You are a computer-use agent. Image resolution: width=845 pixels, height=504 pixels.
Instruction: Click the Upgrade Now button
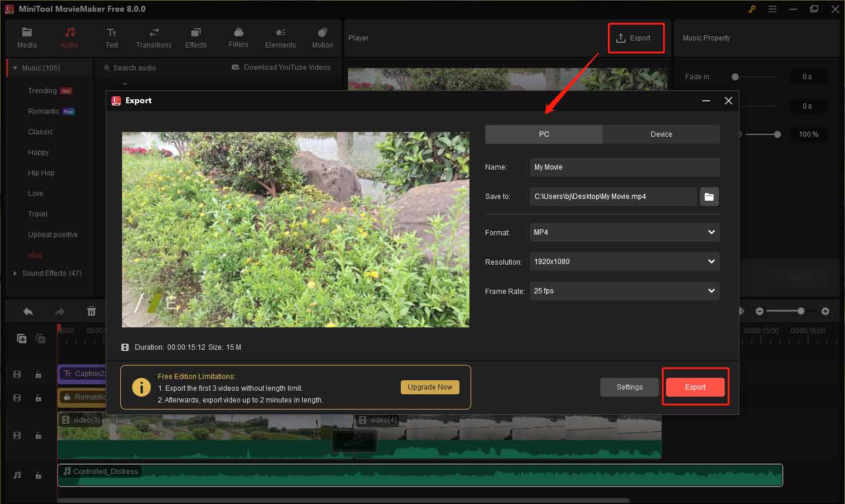click(430, 387)
